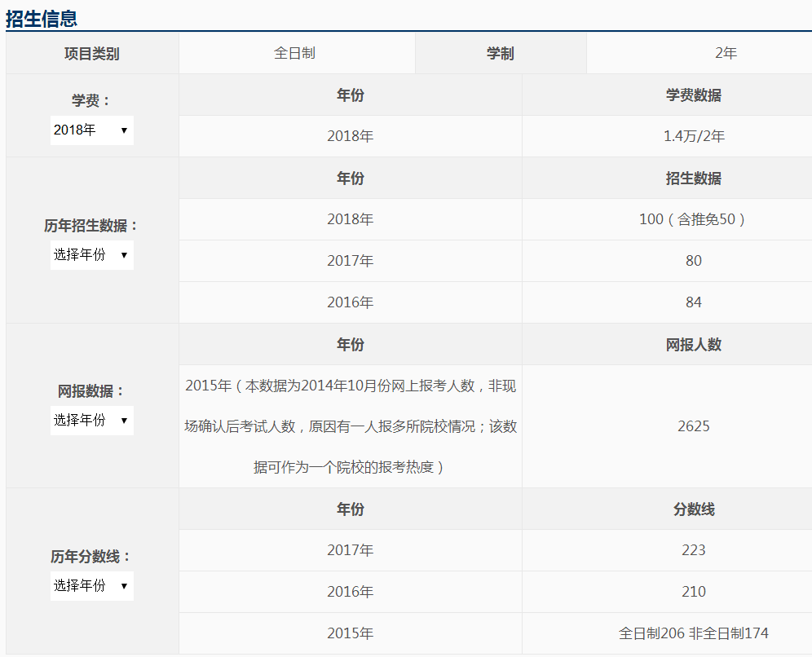Select the 2016年 enrollment value 84
812x657 pixels.
pyautogui.click(x=693, y=303)
